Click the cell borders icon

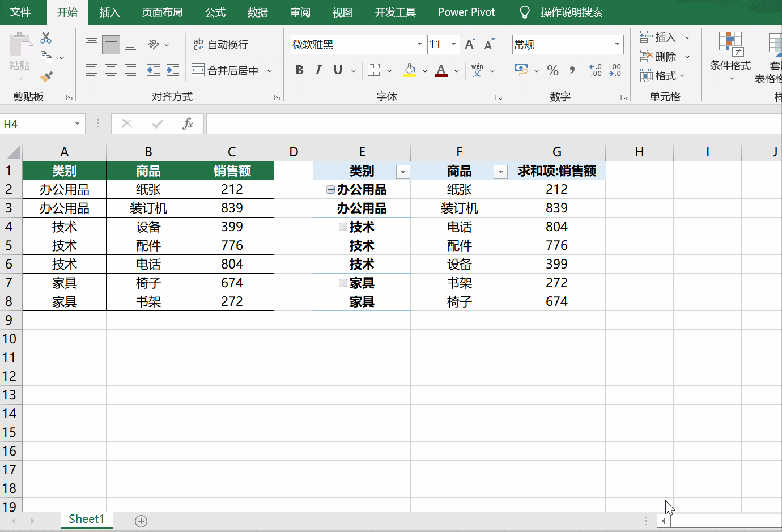click(373, 70)
